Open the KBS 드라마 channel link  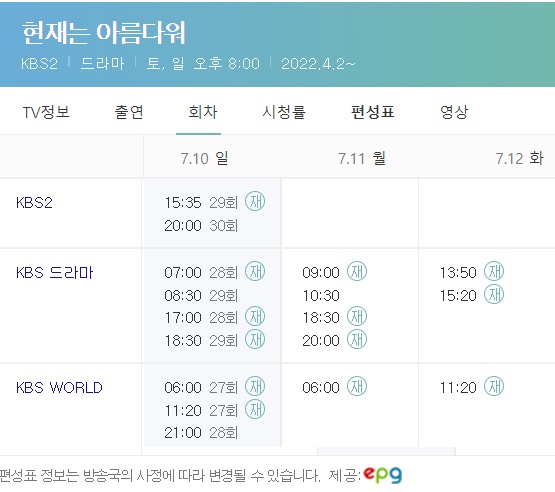coord(55,273)
